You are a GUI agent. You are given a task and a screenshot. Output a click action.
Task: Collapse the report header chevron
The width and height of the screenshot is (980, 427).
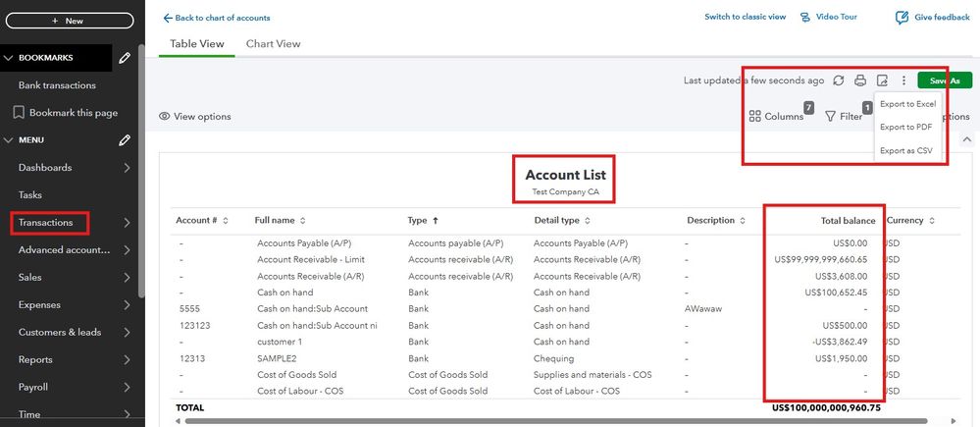click(964, 140)
